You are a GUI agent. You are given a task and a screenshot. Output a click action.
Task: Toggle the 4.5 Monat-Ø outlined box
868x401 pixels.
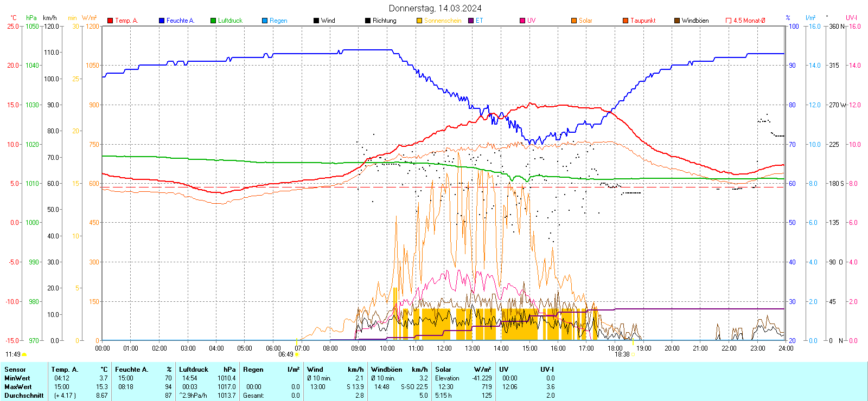point(729,21)
